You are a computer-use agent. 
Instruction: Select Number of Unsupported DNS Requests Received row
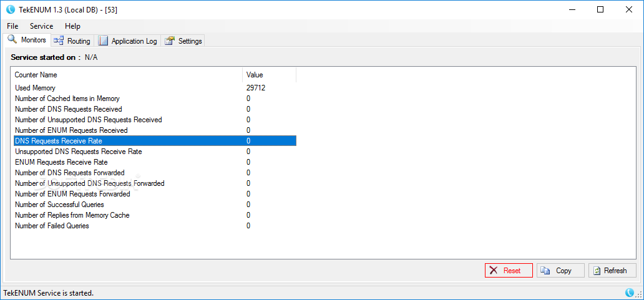(155, 119)
